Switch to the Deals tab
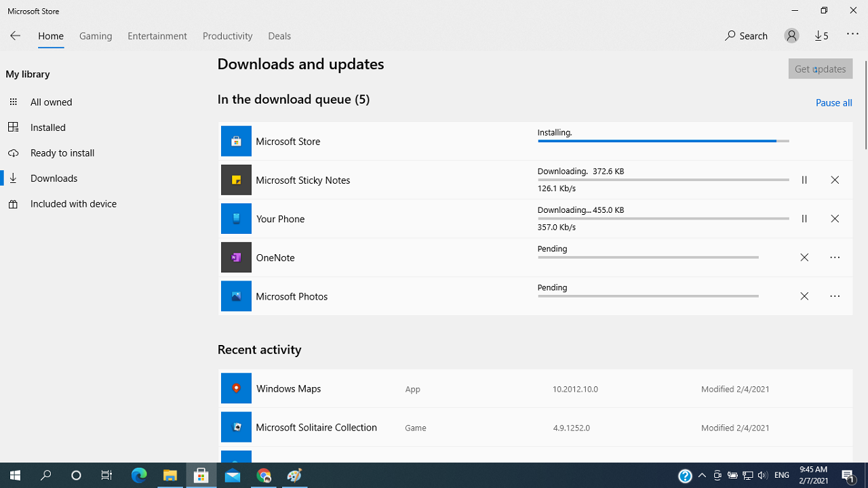868x488 pixels. pos(279,36)
